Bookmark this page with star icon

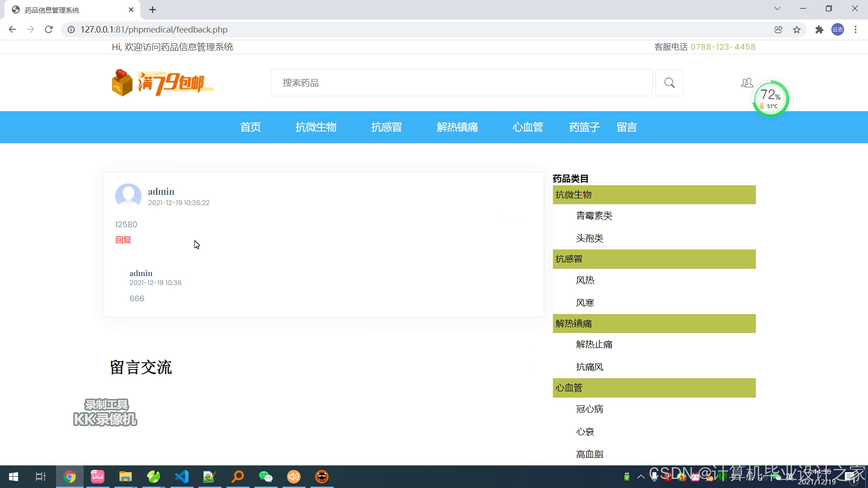797,30
